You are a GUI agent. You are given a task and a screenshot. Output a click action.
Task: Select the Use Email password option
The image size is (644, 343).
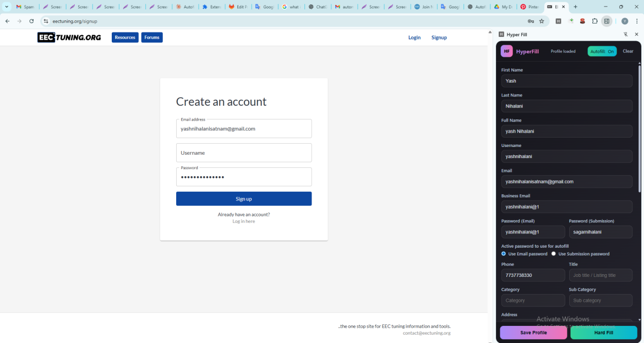pos(504,254)
